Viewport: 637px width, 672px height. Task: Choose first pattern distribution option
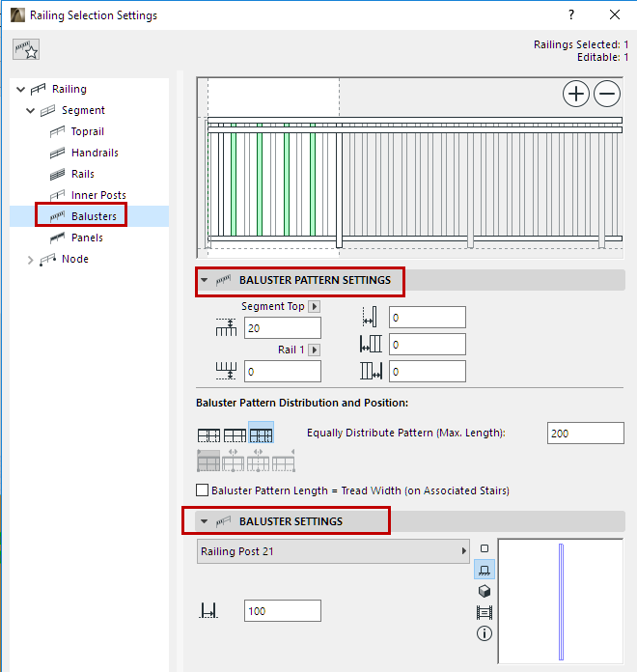208,435
